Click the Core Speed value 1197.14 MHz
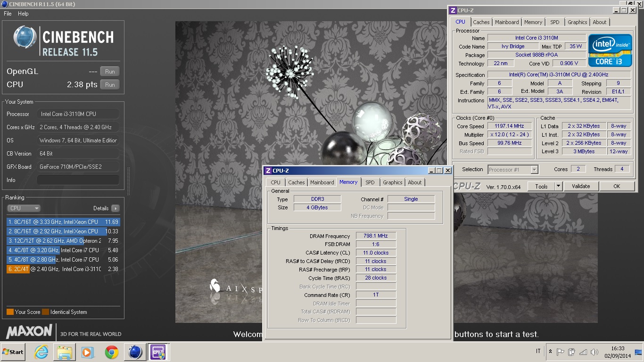This screenshot has height=362, width=644. click(x=509, y=126)
